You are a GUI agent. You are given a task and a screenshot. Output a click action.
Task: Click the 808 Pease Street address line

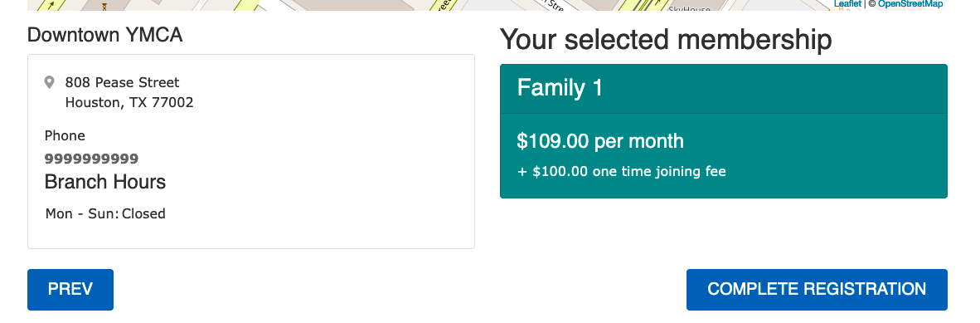tap(123, 83)
